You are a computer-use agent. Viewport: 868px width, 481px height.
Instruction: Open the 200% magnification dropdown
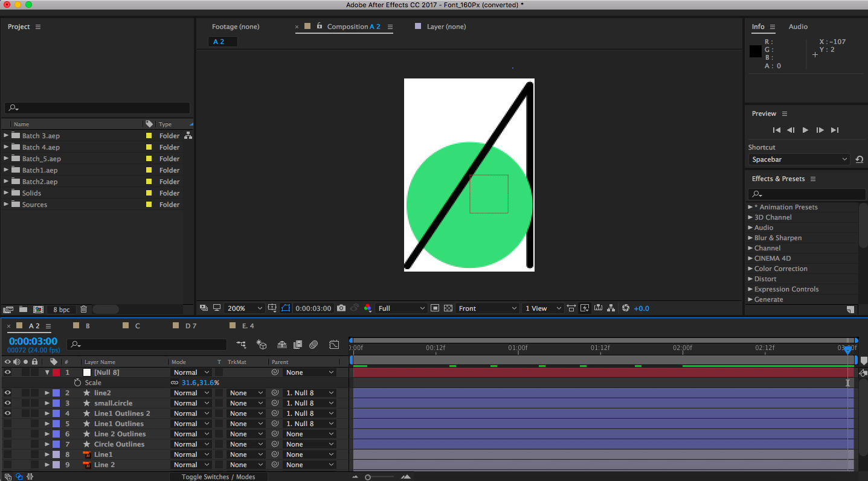click(x=245, y=308)
